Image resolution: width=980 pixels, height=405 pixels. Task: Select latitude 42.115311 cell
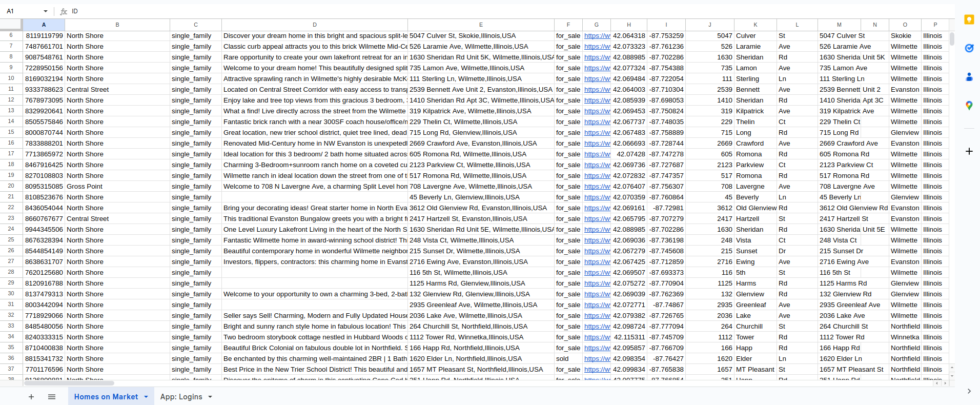click(629, 337)
